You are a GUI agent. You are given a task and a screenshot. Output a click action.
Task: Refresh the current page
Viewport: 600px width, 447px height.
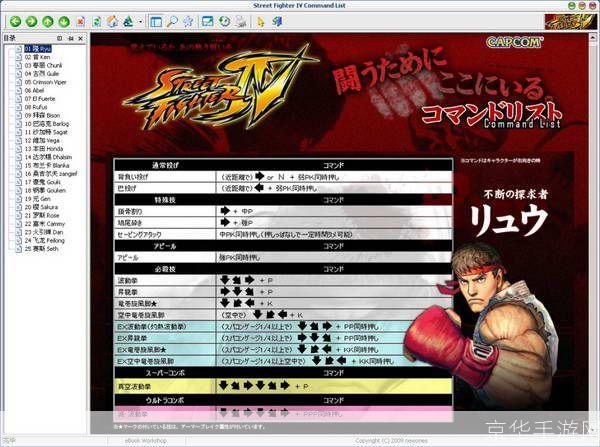96,21
